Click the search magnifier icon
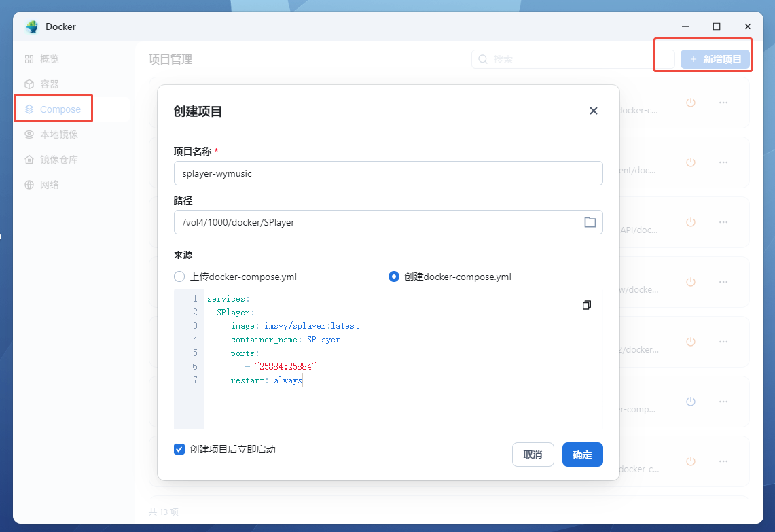The image size is (775, 532). point(483,59)
